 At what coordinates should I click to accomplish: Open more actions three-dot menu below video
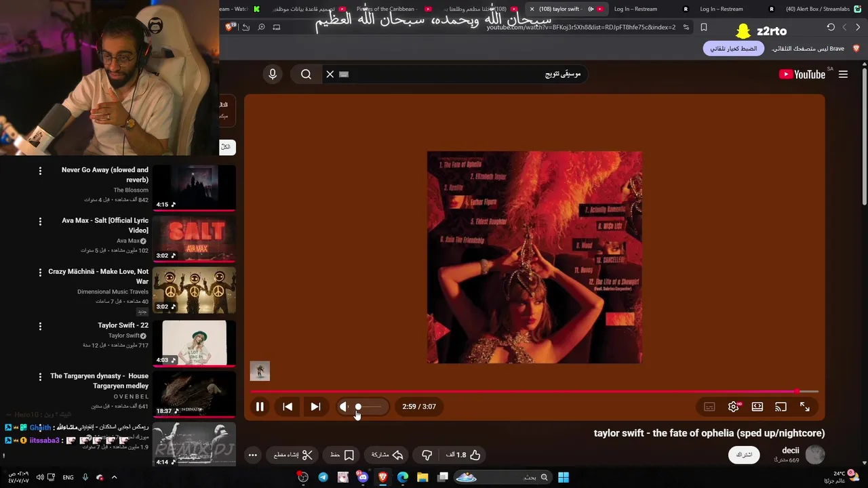pos(252,455)
